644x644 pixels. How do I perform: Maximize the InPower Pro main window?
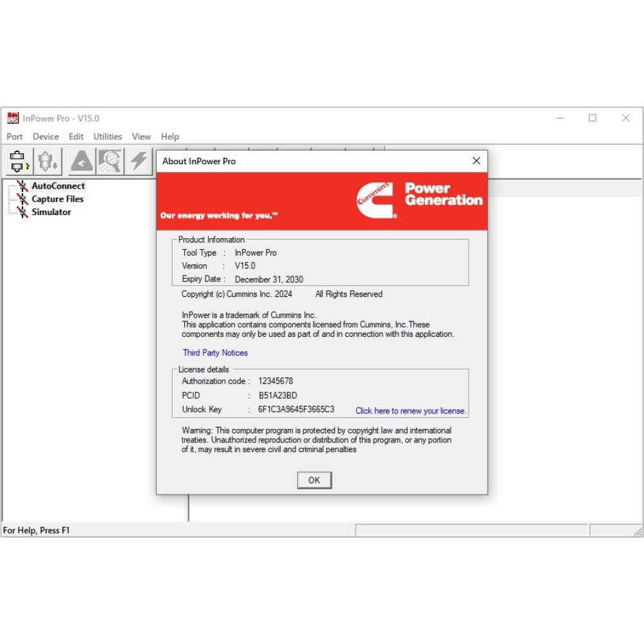[592, 118]
